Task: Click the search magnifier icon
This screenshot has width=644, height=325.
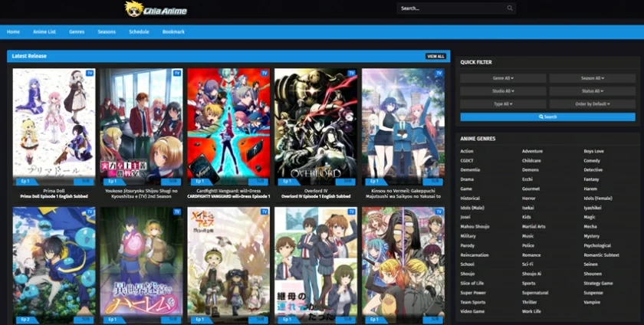Action: [x=510, y=8]
